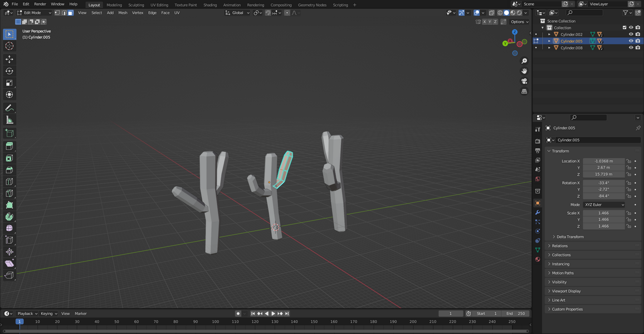Select the Inset Faces tool

9,158
